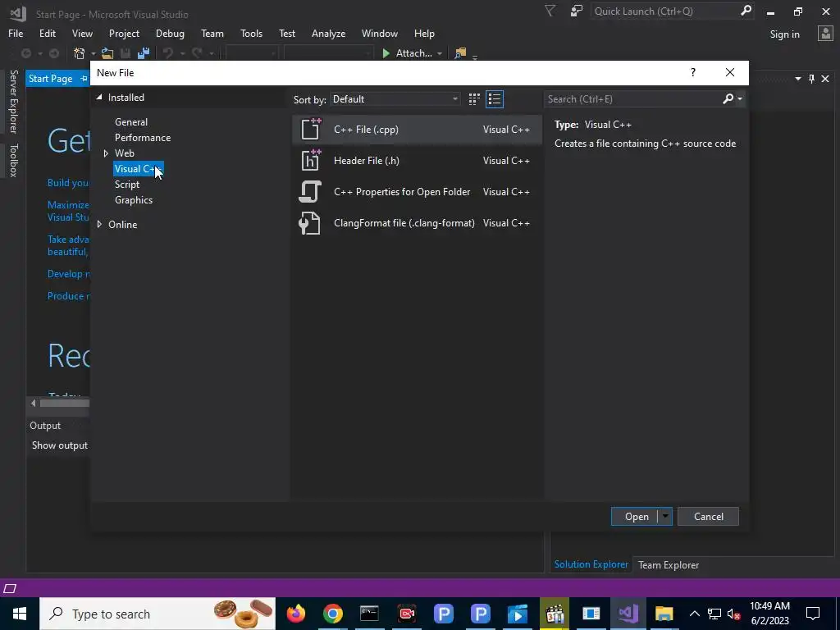
Task: Click the Open File folder toolbar icon
Action: tap(107, 53)
